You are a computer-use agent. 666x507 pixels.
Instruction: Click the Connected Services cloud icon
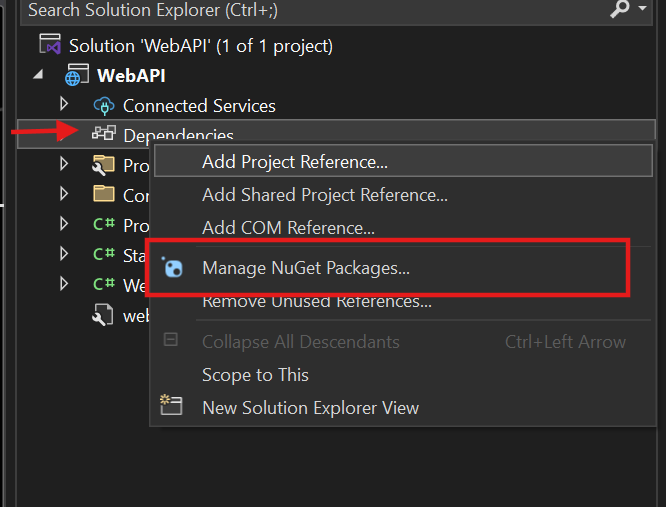103,105
